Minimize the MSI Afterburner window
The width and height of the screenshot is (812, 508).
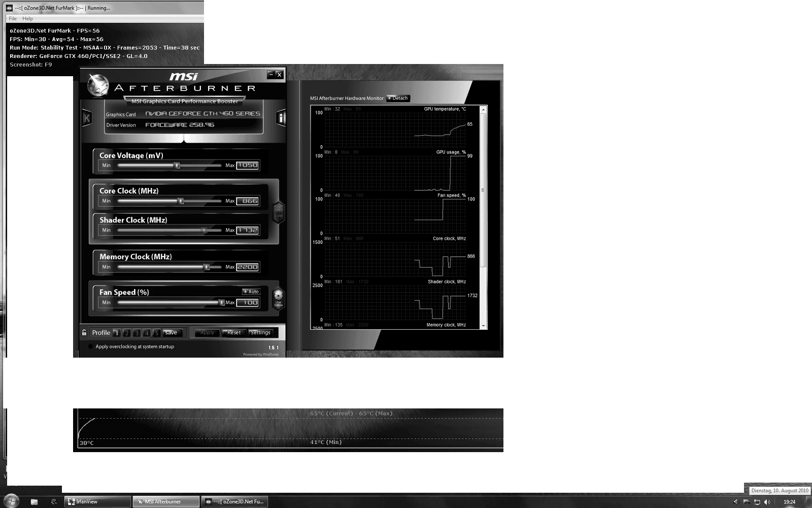(x=271, y=75)
